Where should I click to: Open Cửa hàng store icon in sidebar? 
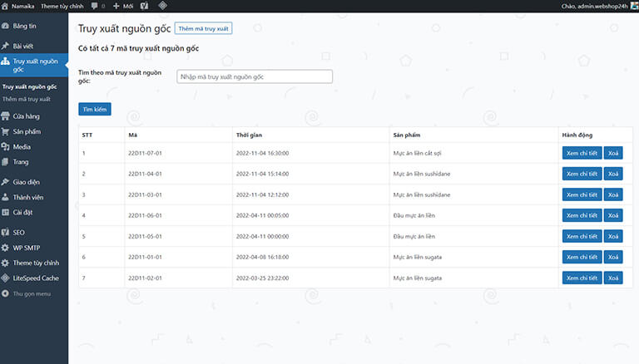point(6,116)
